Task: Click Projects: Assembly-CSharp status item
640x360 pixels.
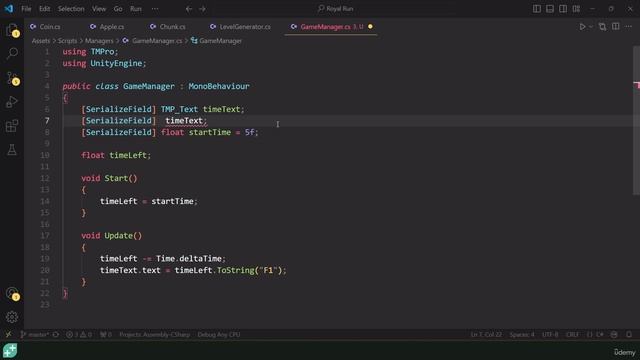Action: [x=155, y=334]
